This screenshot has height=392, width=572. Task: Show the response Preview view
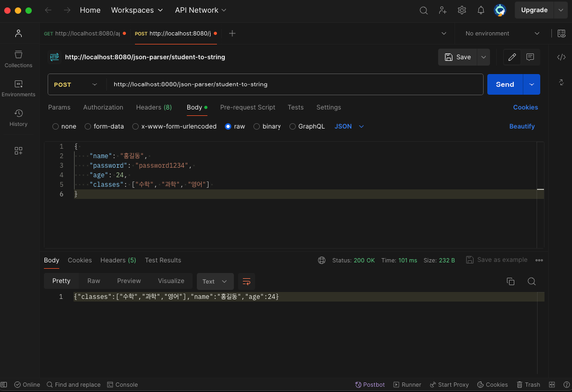pyautogui.click(x=129, y=281)
